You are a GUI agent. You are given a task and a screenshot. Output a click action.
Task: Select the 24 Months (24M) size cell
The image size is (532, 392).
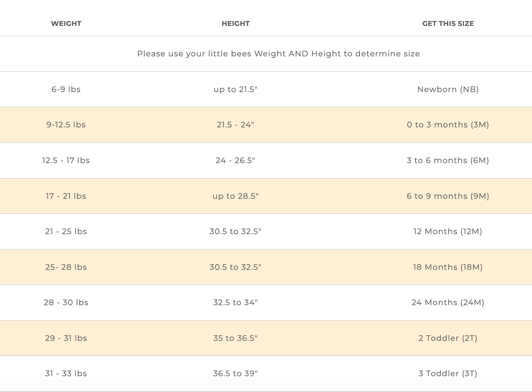tap(448, 303)
